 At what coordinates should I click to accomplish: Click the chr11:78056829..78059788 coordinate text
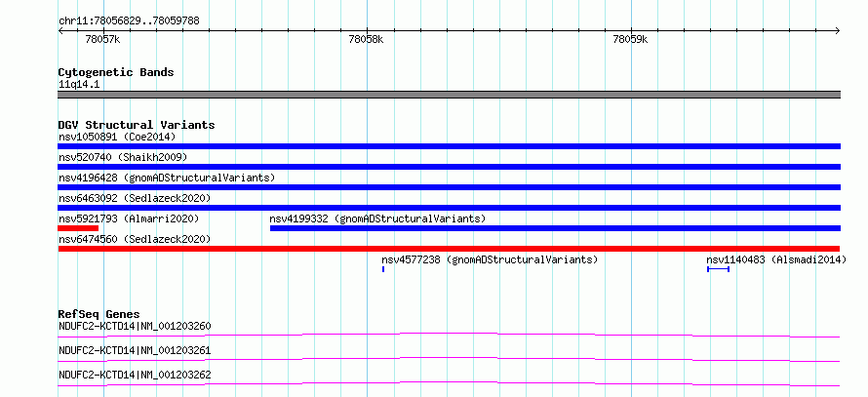[129, 21]
